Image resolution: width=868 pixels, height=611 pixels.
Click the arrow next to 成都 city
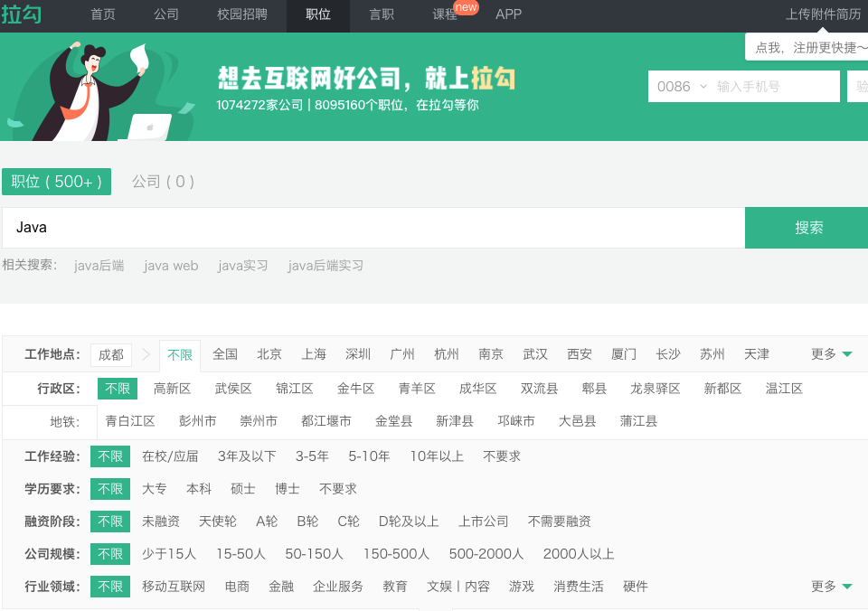[x=146, y=354]
